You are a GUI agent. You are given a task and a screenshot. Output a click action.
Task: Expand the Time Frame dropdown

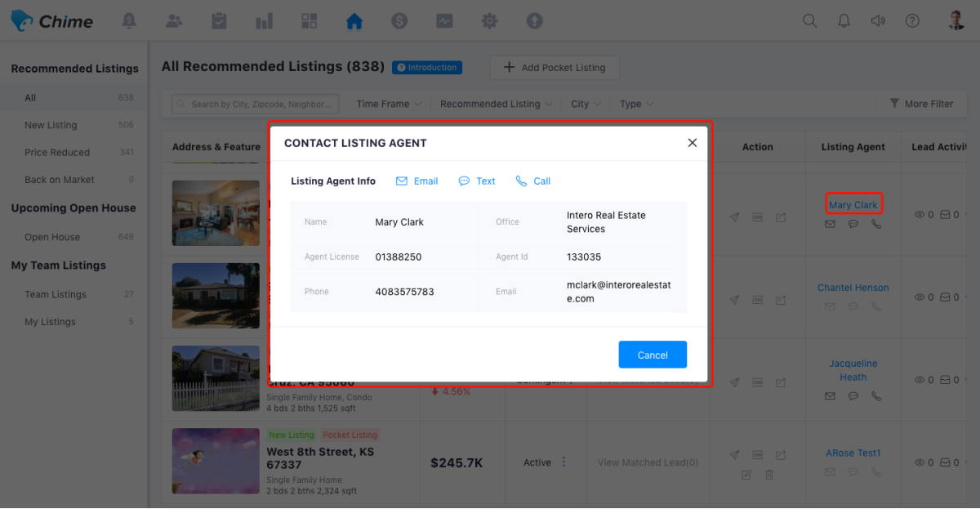(389, 104)
